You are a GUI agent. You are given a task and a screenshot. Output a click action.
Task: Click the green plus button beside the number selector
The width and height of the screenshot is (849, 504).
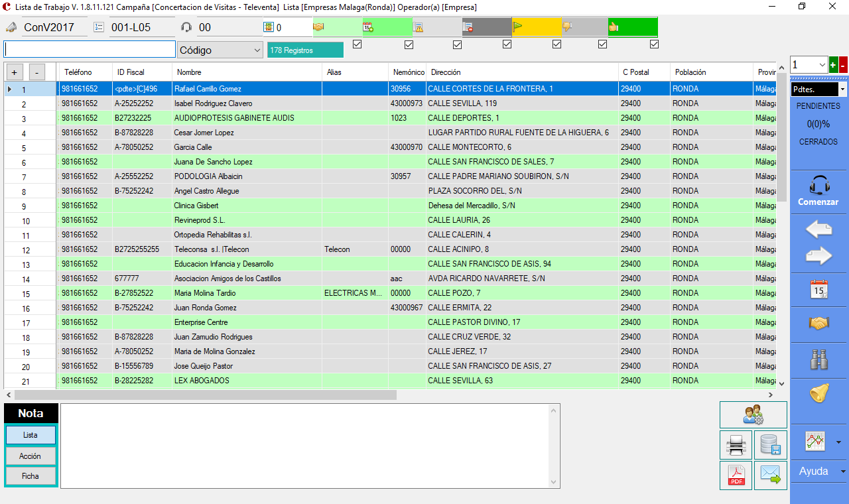pos(833,65)
